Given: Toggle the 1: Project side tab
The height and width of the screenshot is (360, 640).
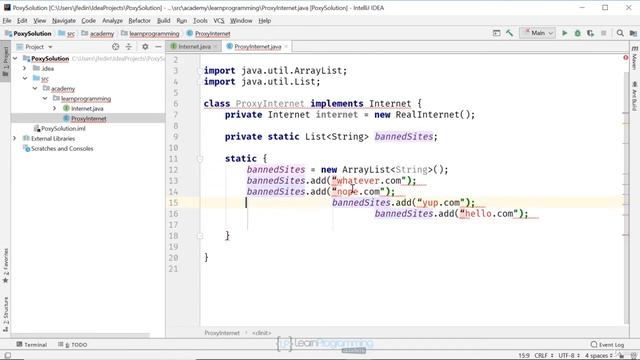Looking at the screenshot, I should (x=5, y=61).
